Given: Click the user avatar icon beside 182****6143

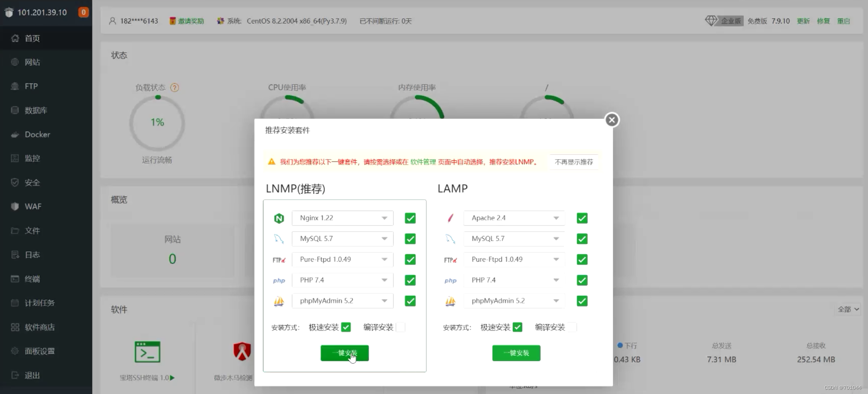Looking at the screenshot, I should click(112, 21).
